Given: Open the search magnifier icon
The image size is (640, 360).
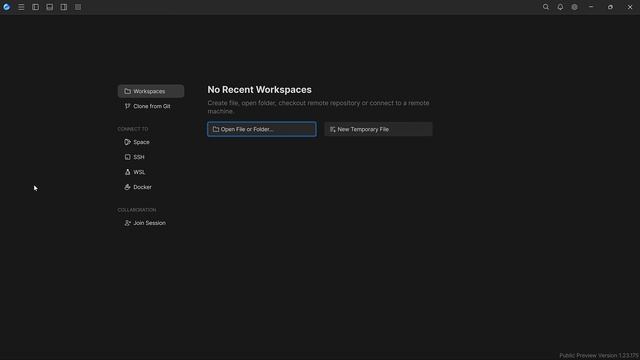Looking at the screenshot, I should 546,7.
